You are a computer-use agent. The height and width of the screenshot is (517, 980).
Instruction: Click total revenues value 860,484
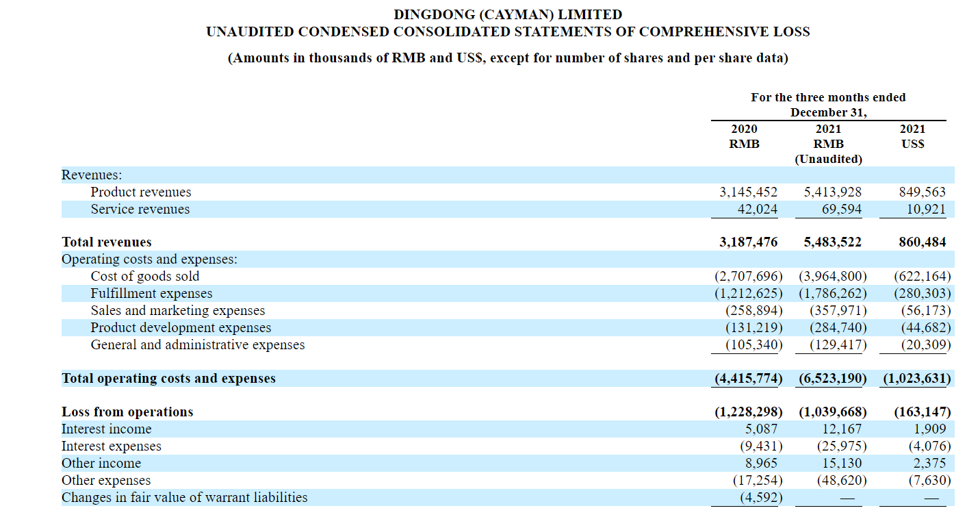point(922,242)
